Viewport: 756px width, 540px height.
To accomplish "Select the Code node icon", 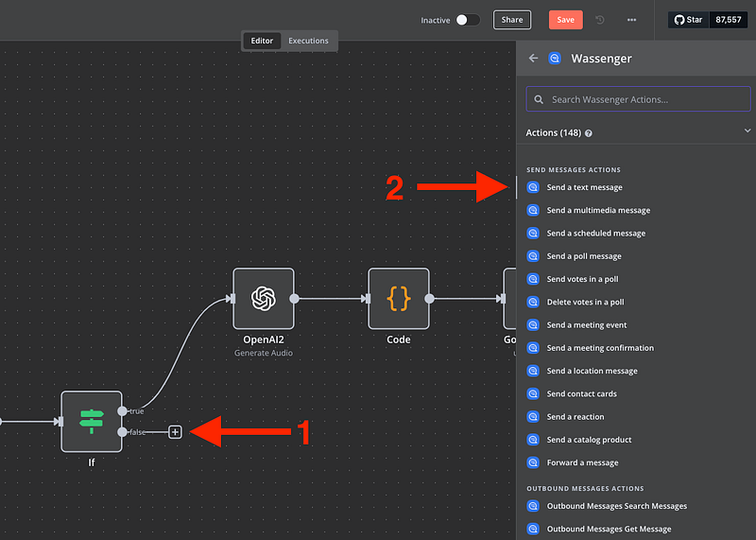I will [x=399, y=299].
